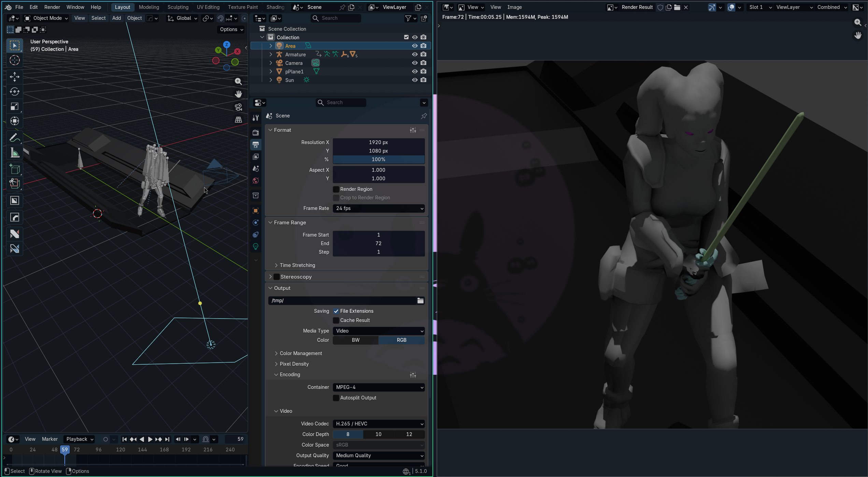Collapse the Stereoscopy panel header
The height and width of the screenshot is (477, 868).
tap(295, 277)
